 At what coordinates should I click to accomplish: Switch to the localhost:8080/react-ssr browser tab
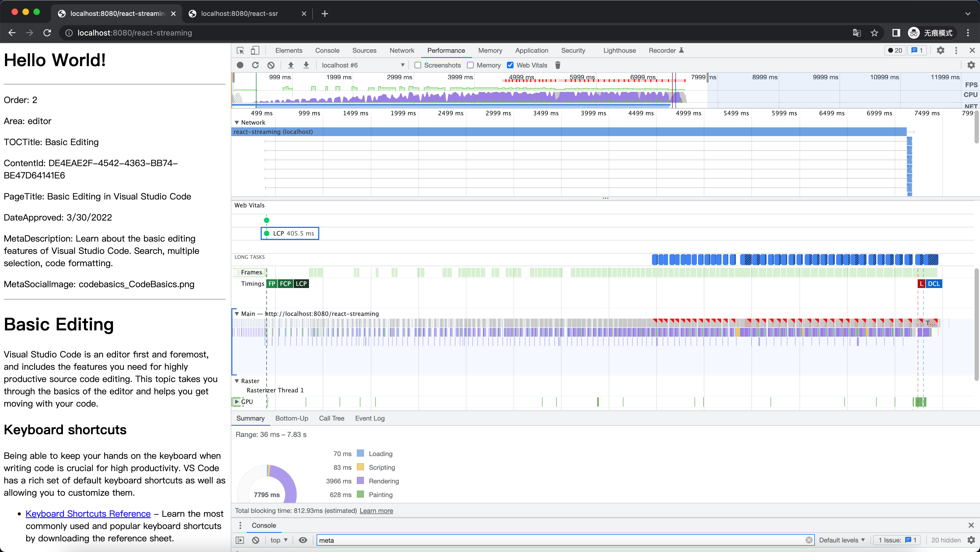pyautogui.click(x=247, y=14)
